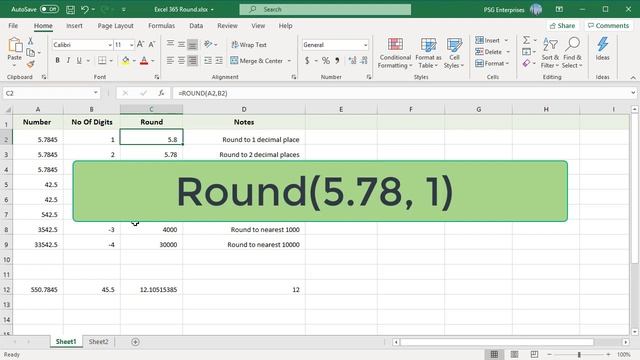Screen dimensions: 640x360
Task: Click the Insert Function fx icon
Action: (161, 93)
